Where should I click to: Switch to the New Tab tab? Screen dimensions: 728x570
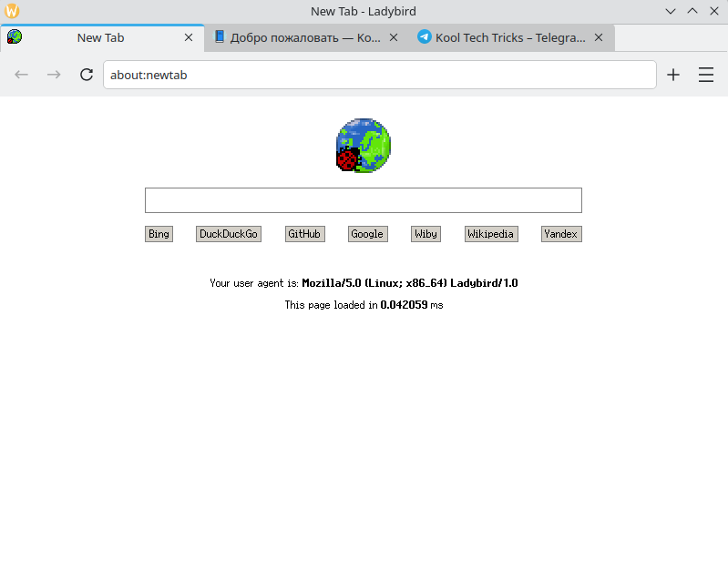[x=102, y=37]
